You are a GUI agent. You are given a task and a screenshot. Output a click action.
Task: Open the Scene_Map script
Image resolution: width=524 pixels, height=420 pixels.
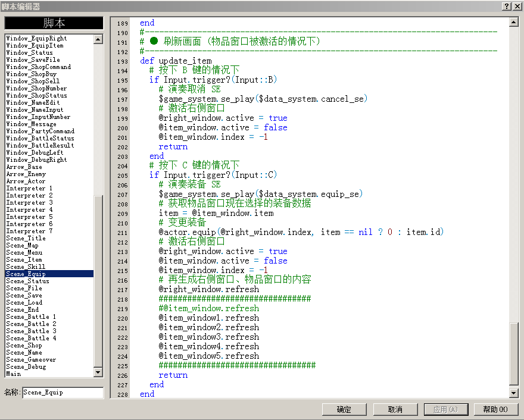[x=49, y=245]
